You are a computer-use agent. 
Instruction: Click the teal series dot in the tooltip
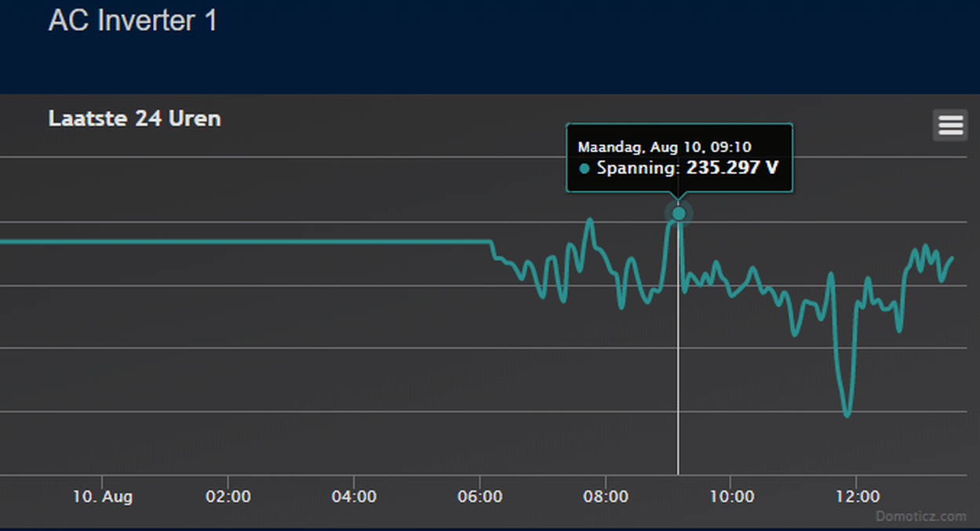tap(585, 168)
